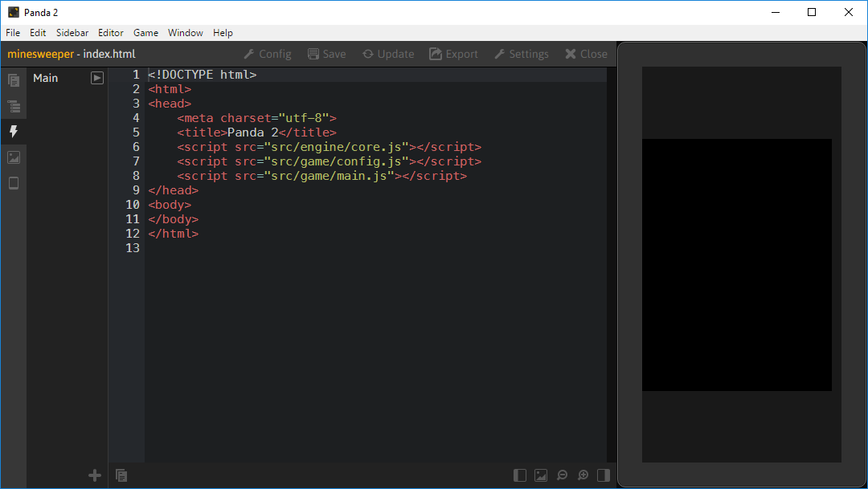The height and width of the screenshot is (489, 868).
Task: Open the Help menu
Action: 223,33
